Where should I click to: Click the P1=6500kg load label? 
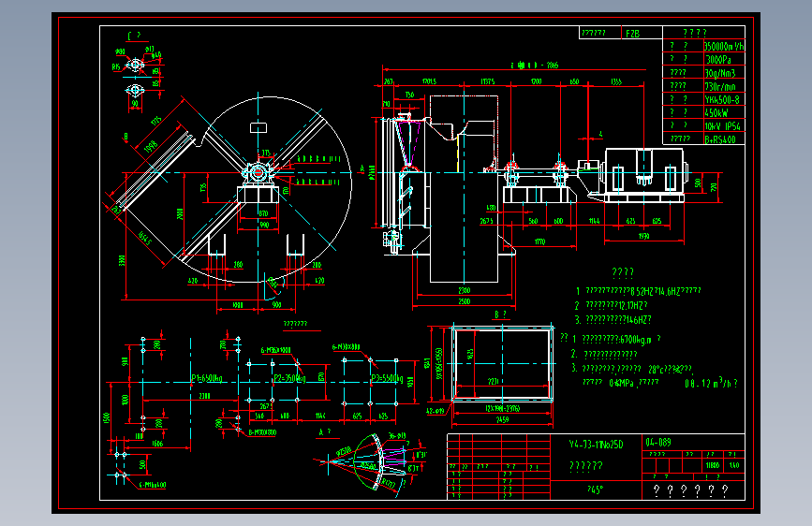click(x=207, y=378)
